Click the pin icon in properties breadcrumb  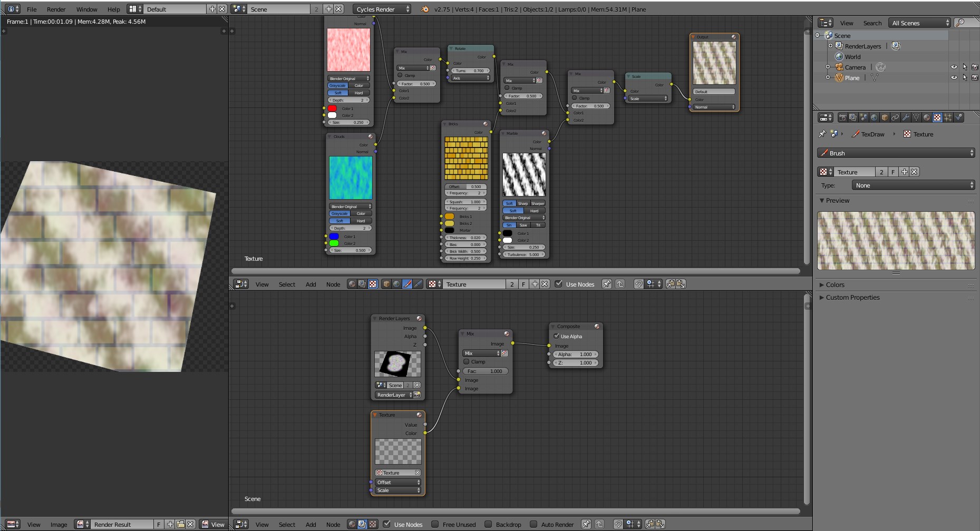[x=822, y=134]
